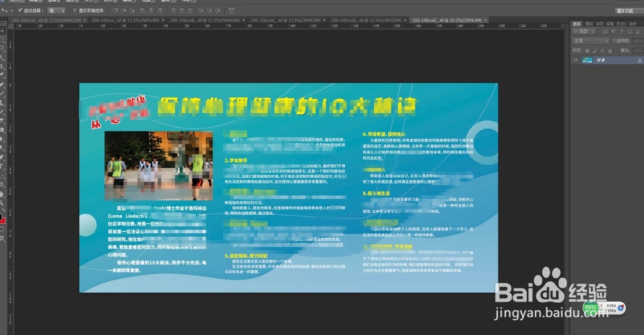
Task: Toggle lock position icon
Action: [603, 50]
